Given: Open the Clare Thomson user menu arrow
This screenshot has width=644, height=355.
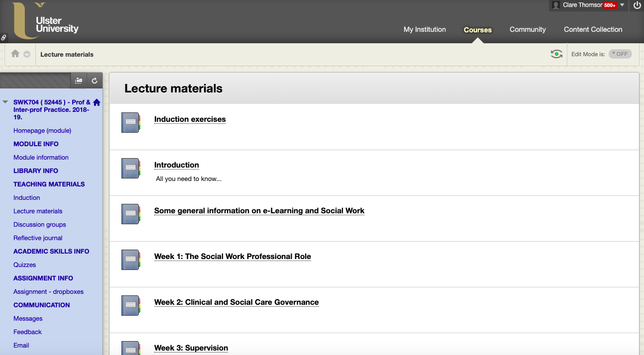Looking at the screenshot, I should click(622, 5).
